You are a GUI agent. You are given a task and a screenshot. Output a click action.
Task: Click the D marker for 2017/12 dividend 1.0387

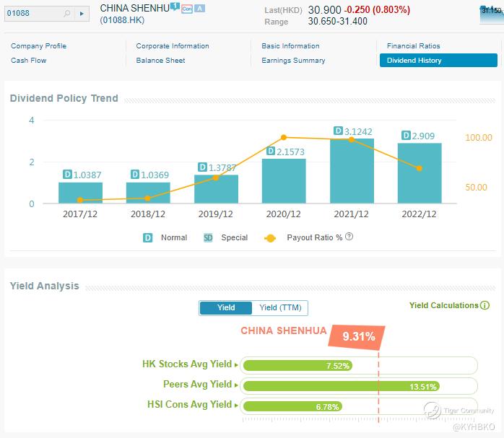tap(67, 175)
